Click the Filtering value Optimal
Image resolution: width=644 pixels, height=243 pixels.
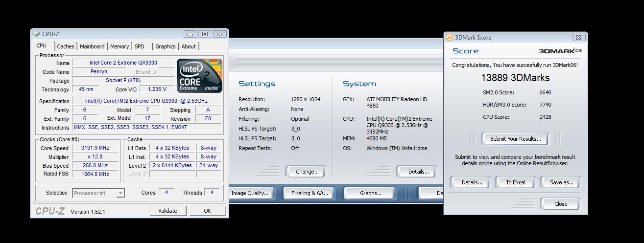(x=300, y=119)
